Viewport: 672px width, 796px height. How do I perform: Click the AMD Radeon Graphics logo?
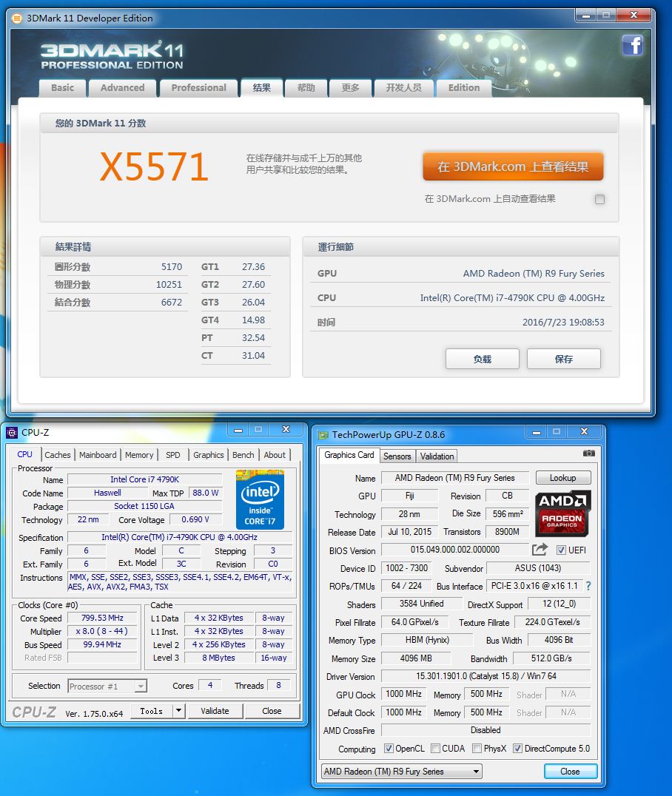[x=562, y=513]
